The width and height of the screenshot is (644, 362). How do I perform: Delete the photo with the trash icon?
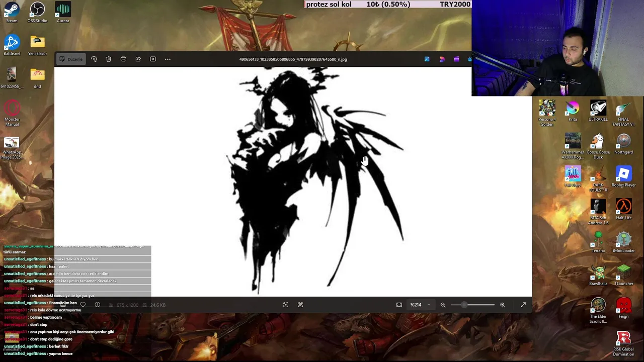109,59
